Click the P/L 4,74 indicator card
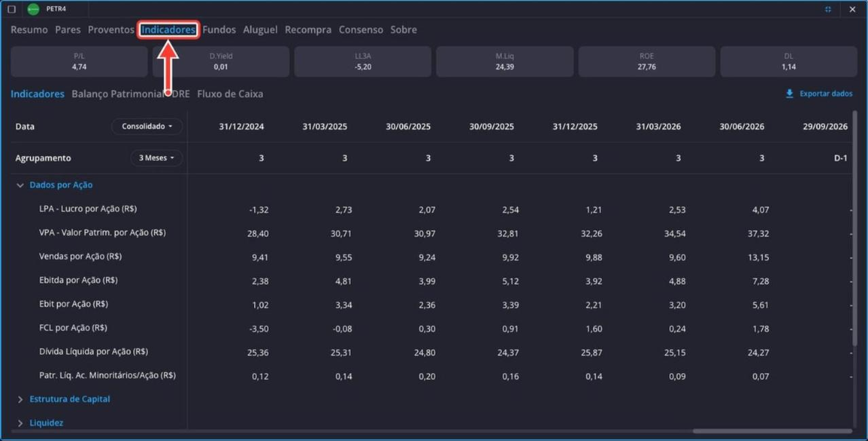This screenshot has height=441, width=868. [79, 62]
